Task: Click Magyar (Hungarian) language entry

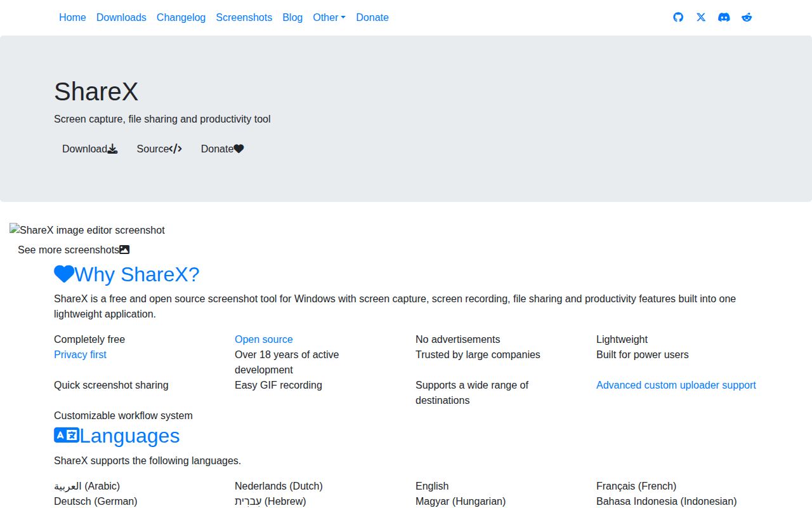Action: click(x=461, y=501)
